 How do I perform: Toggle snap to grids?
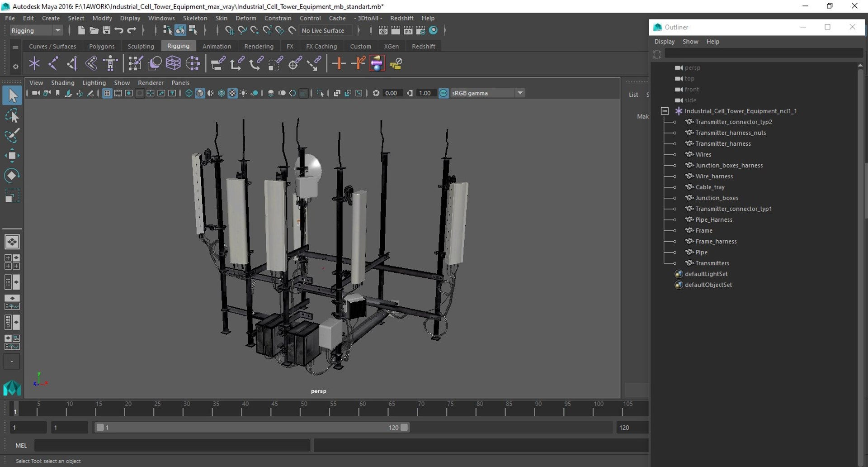click(x=230, y=30)
